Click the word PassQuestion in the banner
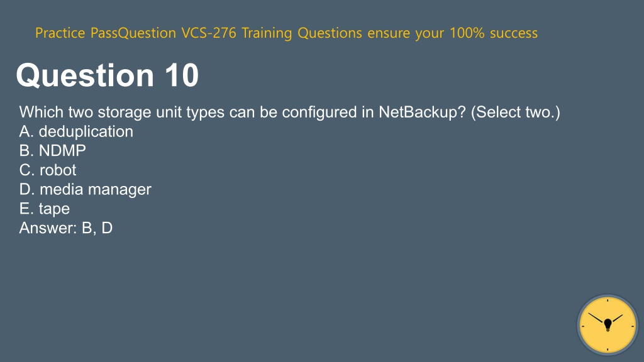644x362 pixels. click(133, 33)
